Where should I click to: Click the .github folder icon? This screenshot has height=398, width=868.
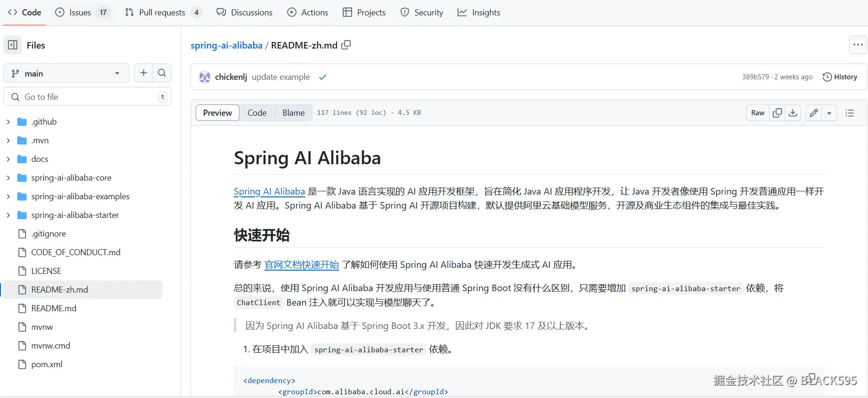(22, 122)
